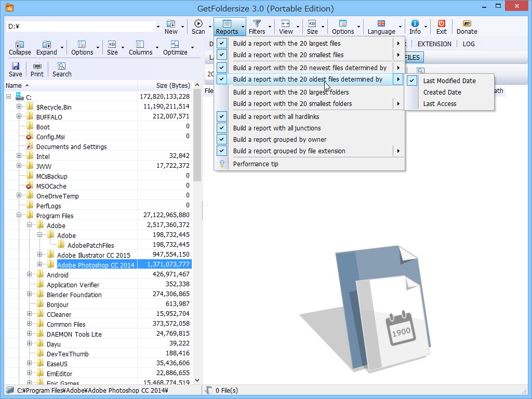Screen dimensions: 532x399
Task: Expand the BUFFALO folder node
Action: pyautogui.click(x=19, y=116)
